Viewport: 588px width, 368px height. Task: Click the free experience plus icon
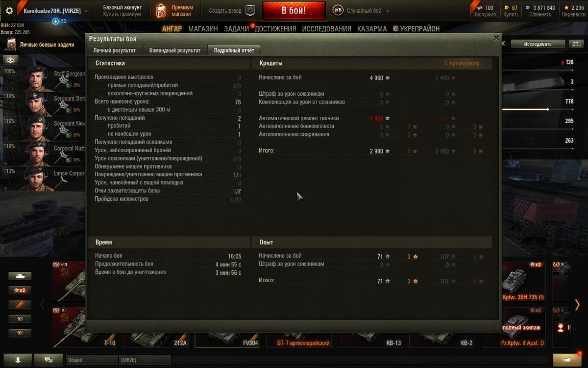tap(55, 21)
